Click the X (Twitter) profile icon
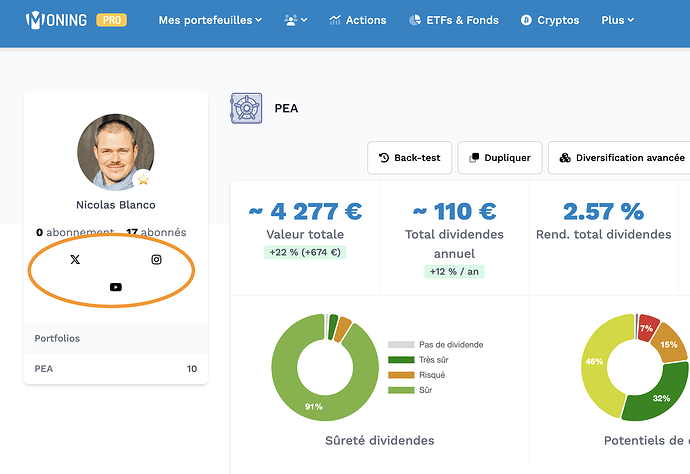Screen dimensions: 690x474 pyautogui.click(x=75, y=260)
